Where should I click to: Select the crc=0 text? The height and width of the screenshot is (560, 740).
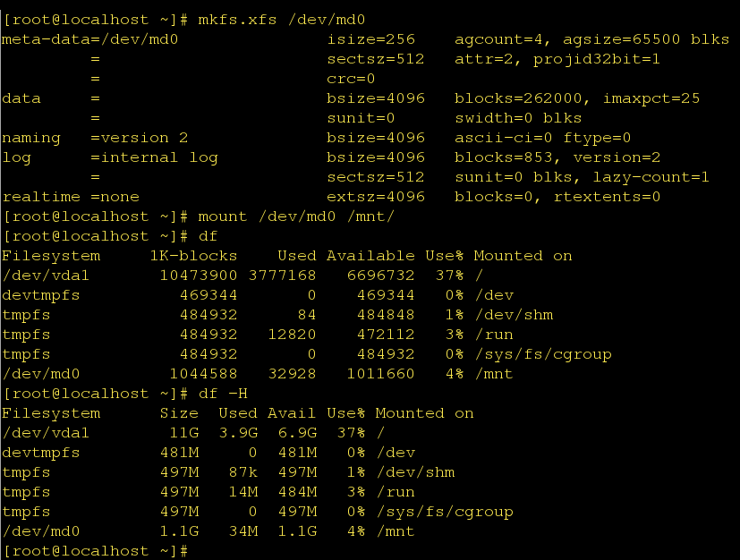(351, 79)
